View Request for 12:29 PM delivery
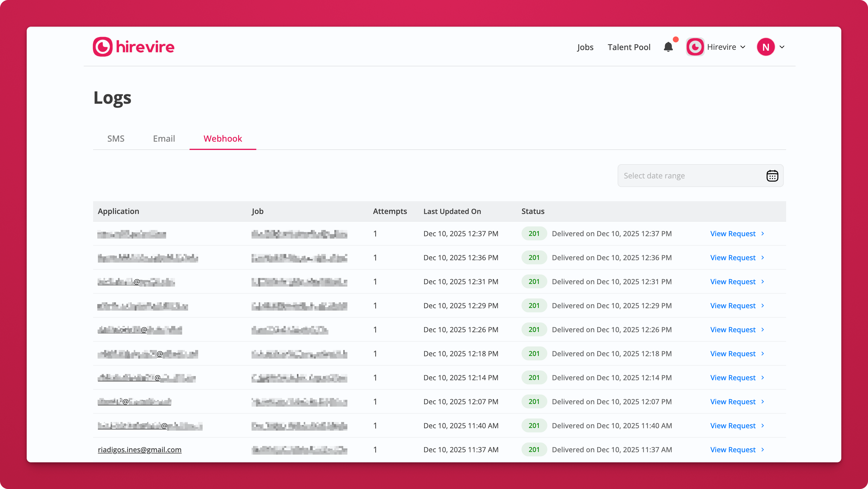Viewport: 868px width, 489px height. pos(732,306)
